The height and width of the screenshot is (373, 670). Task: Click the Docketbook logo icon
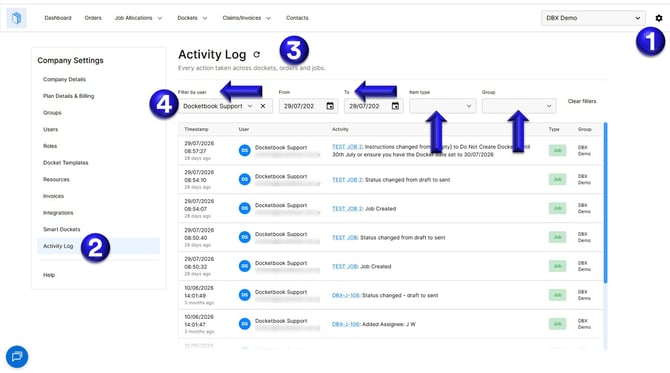coord(16,18)
